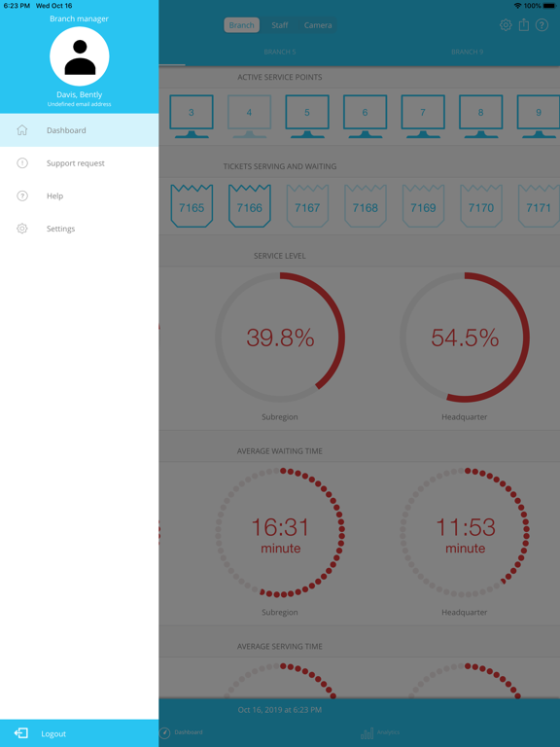The height and width of the screenshot is (747, 560).
Task: Click the ACTIVE SERVICE POINTS heading
Action: 280,77
